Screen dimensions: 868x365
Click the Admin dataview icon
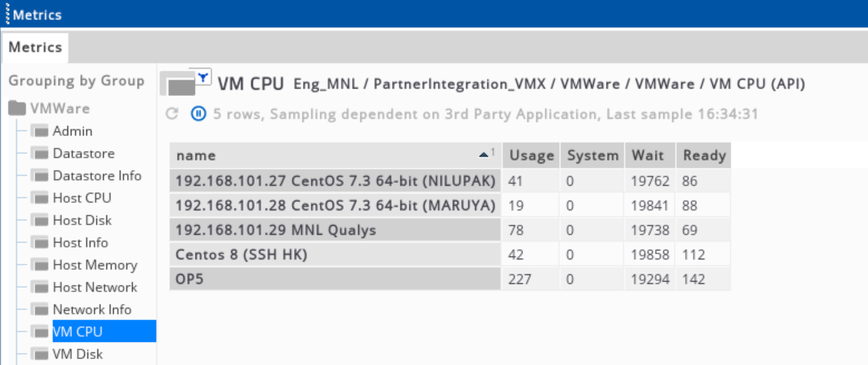coord(40,132)
